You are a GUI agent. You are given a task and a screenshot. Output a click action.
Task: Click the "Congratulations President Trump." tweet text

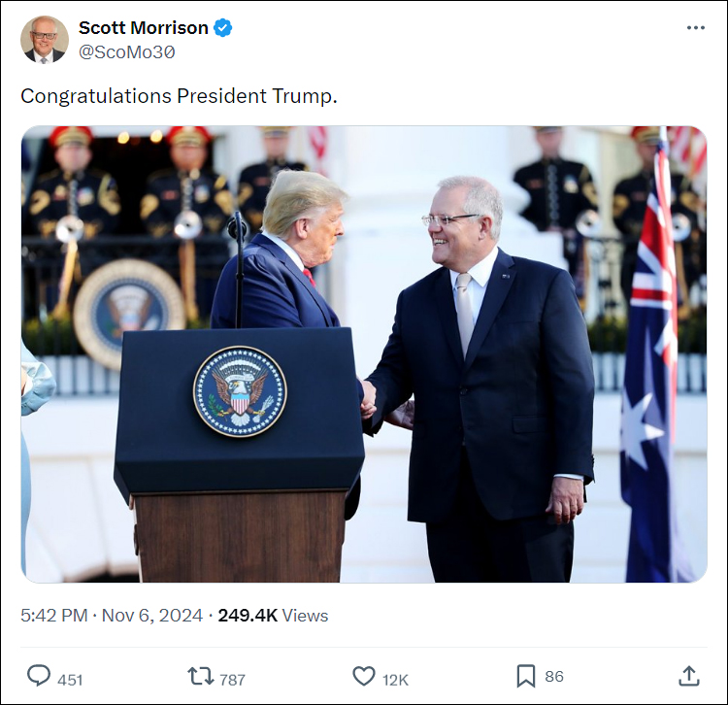179,96
